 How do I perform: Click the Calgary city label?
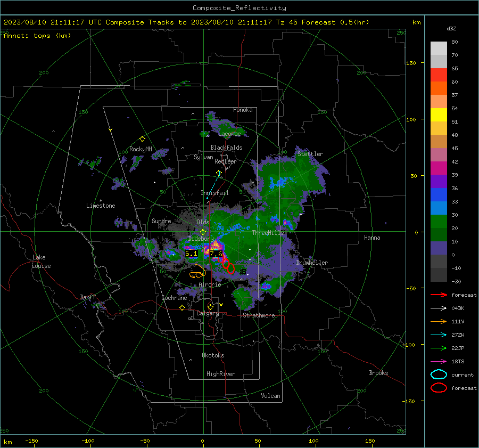point(208,313)
